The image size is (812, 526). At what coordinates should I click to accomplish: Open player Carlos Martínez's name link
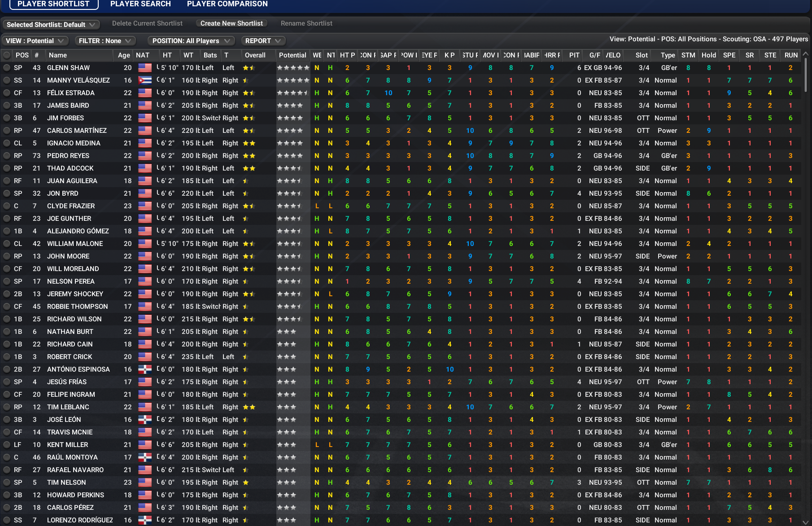[x=77, y=131]
